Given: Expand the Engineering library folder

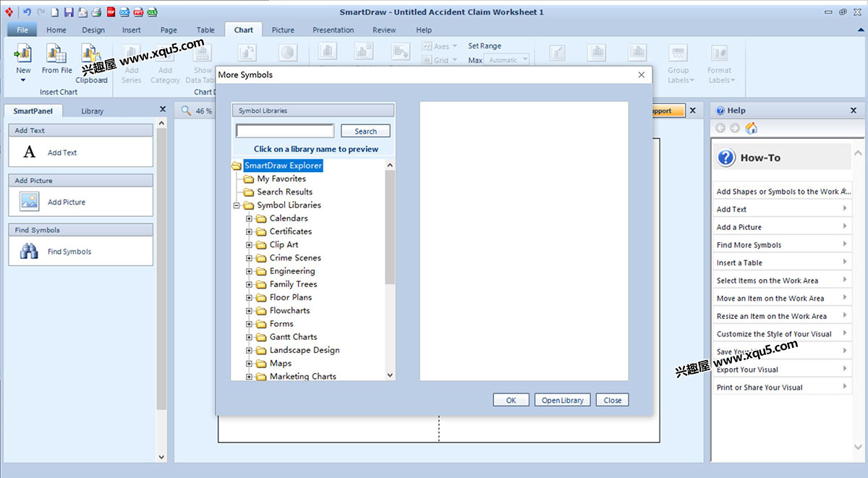Looking at the screenshot, I should pyautogui.click(x=250, y=271).
